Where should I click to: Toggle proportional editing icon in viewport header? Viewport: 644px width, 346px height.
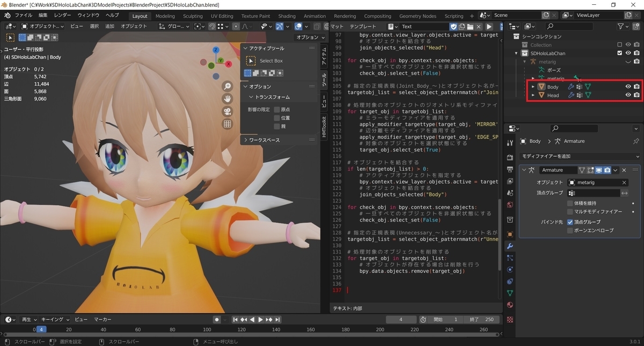236,26
